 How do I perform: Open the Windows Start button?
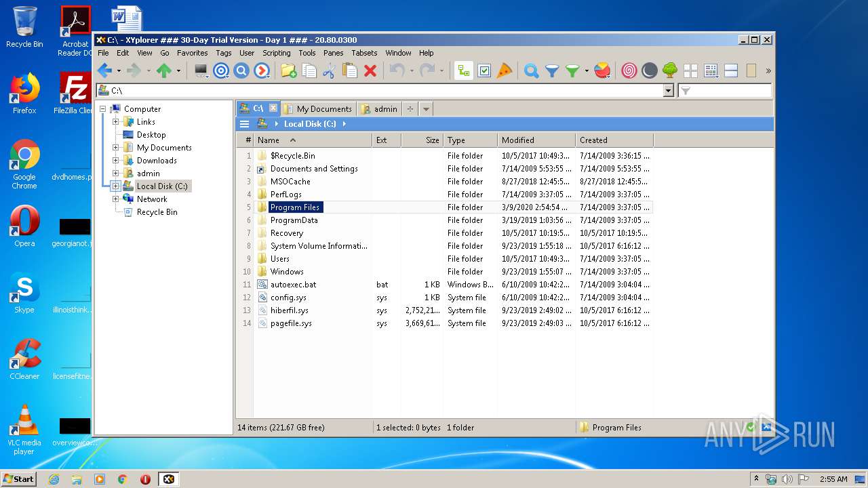19,479
